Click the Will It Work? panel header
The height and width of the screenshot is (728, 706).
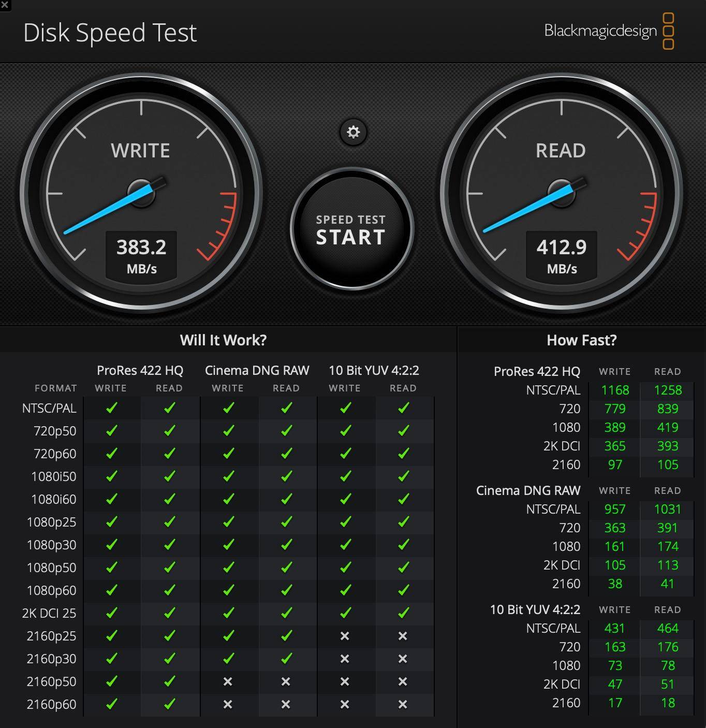pos(223,340)
